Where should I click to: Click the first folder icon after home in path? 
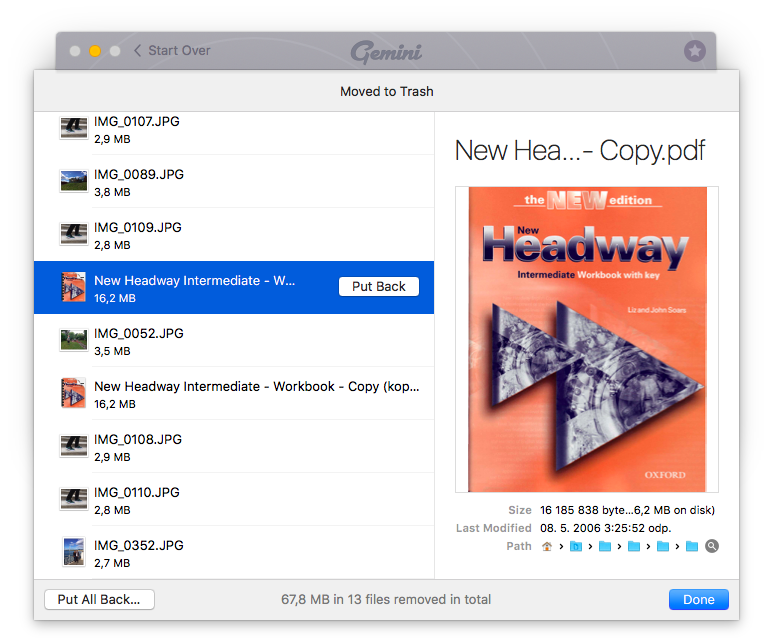[x=576, y=546]
